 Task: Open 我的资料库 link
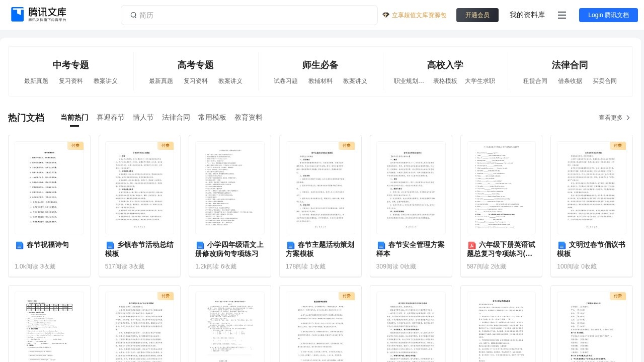point(527,15)
